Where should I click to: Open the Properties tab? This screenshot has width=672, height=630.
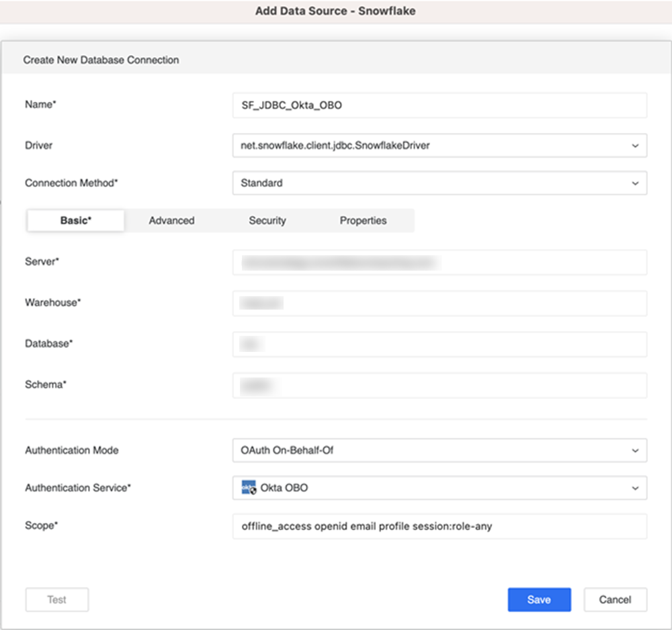(363, 220)
